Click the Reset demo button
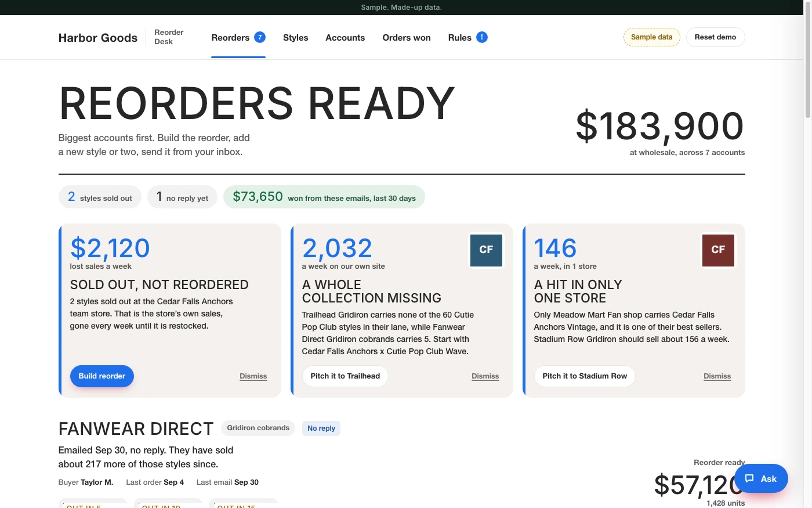812x508 pixels. (x=715, y=37)
